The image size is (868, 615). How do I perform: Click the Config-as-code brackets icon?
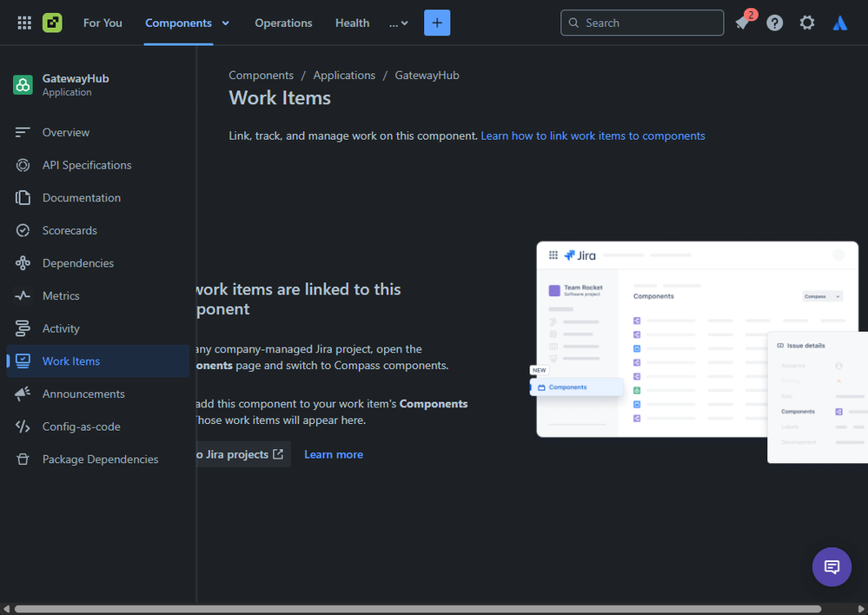(23, 427)
